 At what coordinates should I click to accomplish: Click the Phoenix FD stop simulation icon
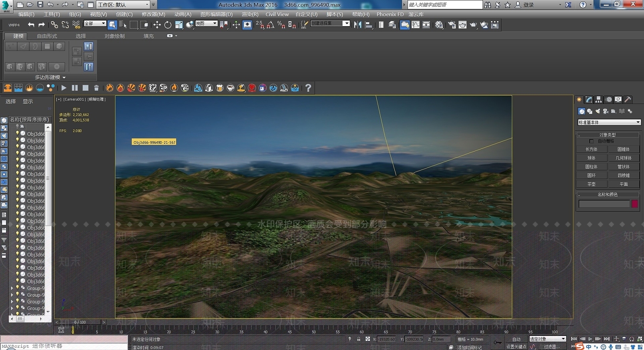[x=85, y=88]
